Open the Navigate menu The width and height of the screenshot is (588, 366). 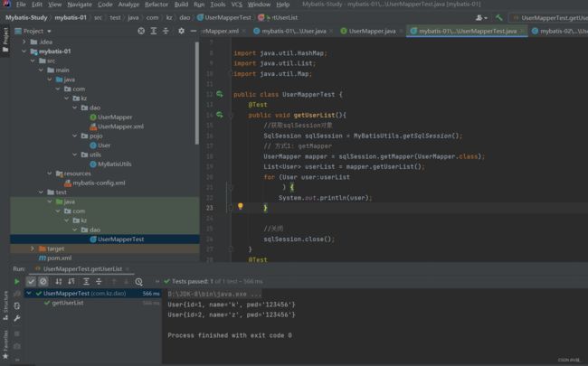tap(80, 5)
